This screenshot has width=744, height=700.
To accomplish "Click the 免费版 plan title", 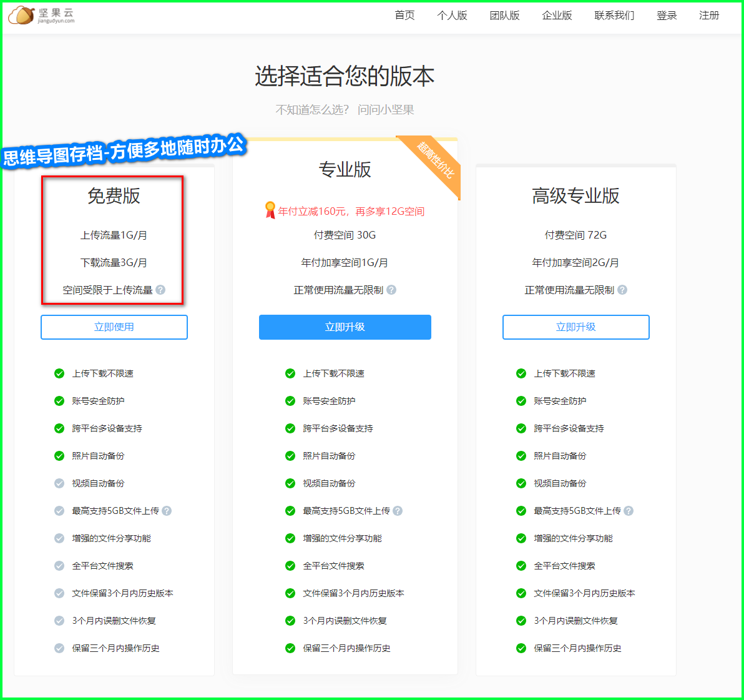I will 114,195.
